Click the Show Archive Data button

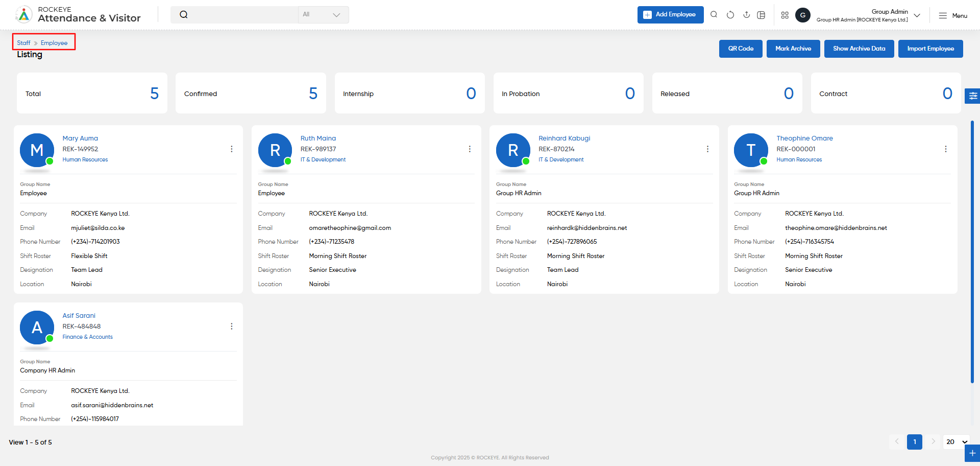[x=859, y=49]
